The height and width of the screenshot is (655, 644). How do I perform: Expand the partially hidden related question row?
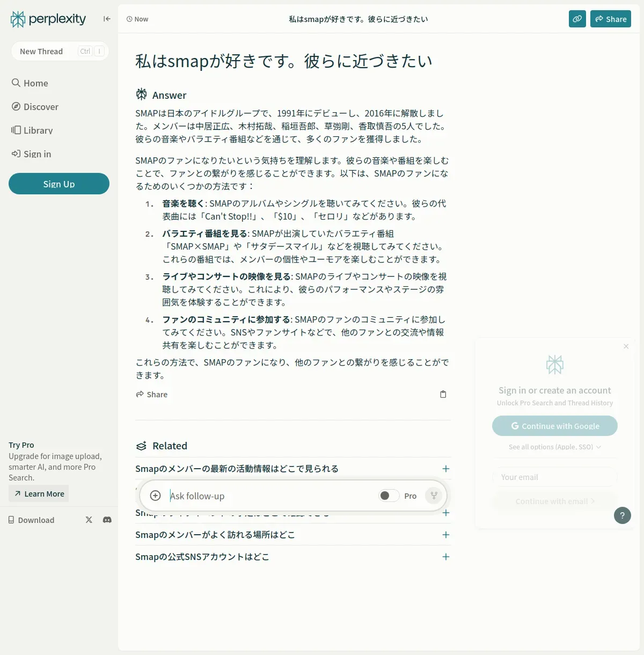(x=445, y=513)
